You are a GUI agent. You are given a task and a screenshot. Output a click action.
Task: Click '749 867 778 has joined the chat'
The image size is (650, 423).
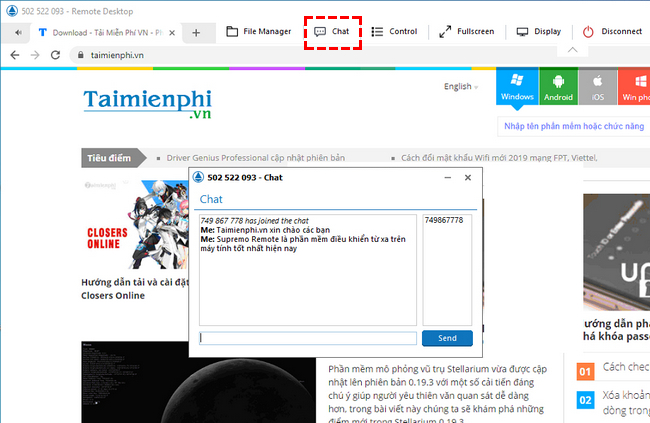tap(255, 221)
